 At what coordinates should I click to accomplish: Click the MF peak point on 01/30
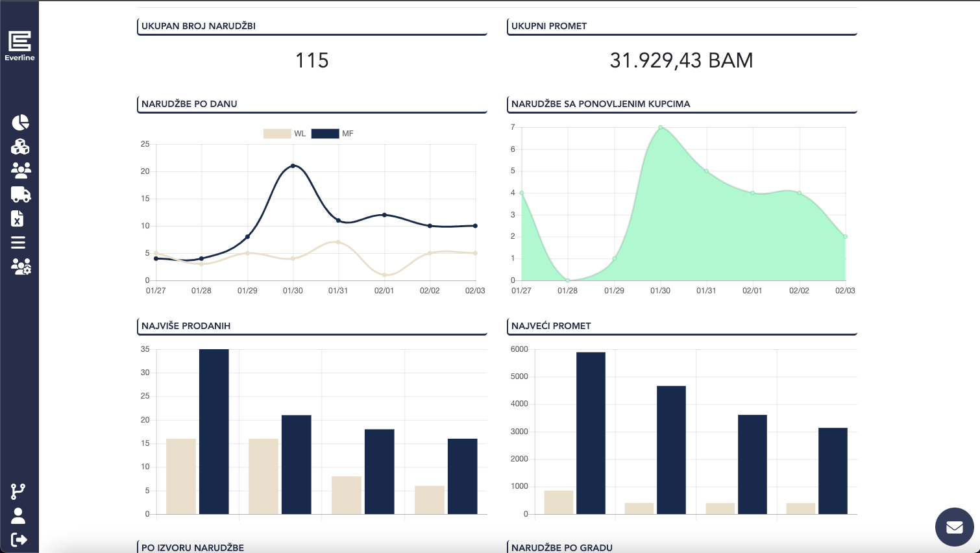point(293,166)
